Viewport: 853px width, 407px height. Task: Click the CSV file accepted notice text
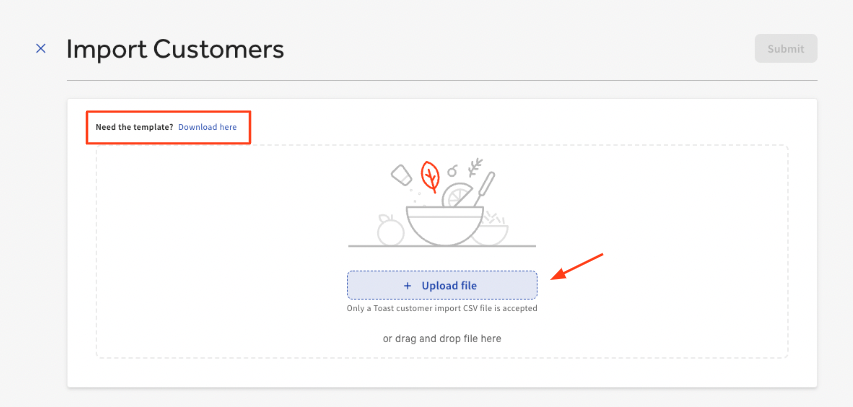tap(442, 308)
